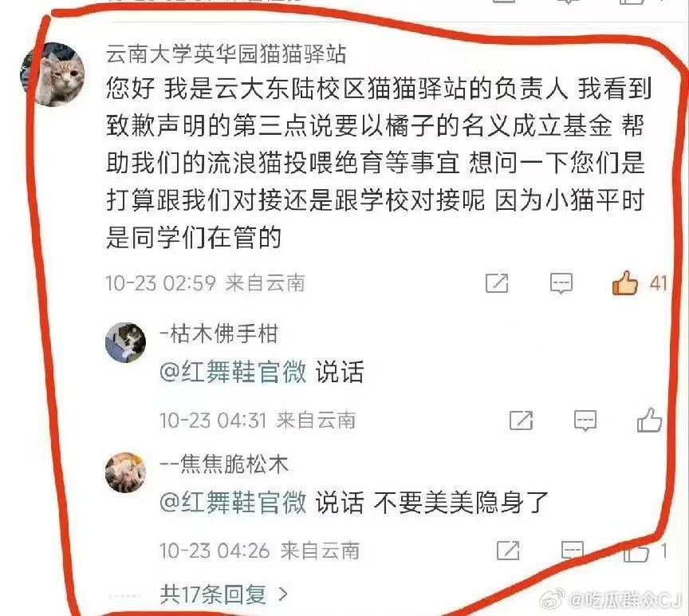This screenshot has width=689, height=616.
Task: Forward the --焦焦脆松木 reply
Action: (508, 551)
